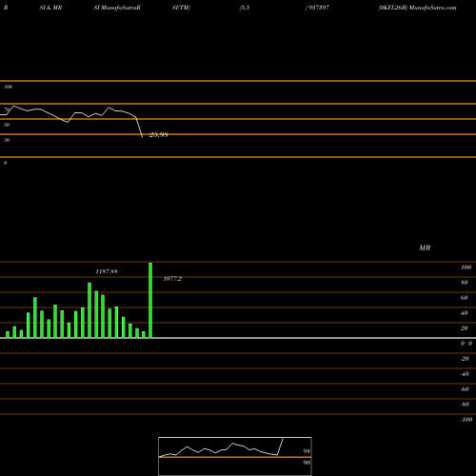
Task: Click the 50 label on RSI axis
Action: (x=7, y=125)
